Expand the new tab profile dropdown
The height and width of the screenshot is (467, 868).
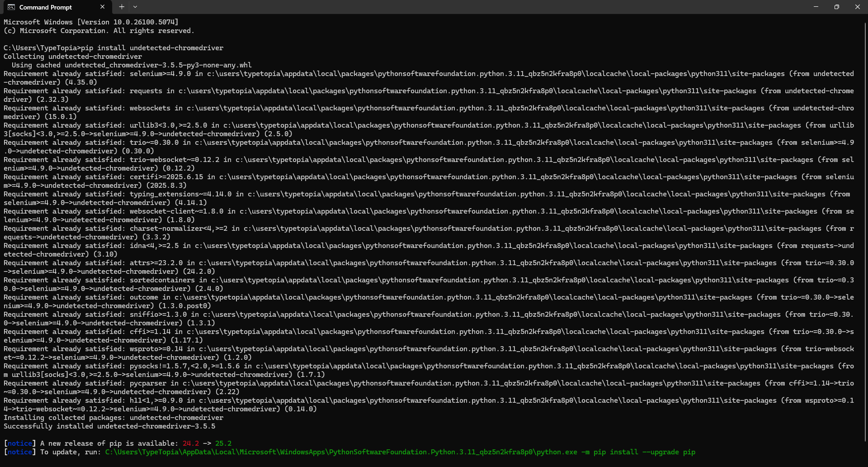click(x=135, y=7)
